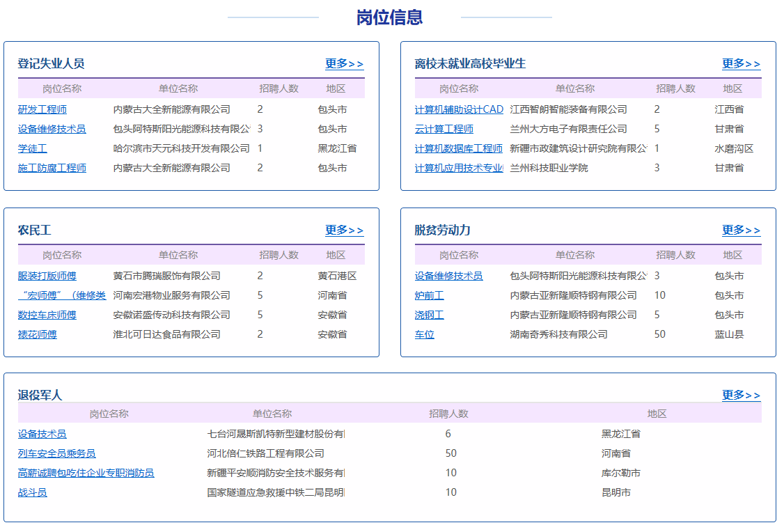Open the 计算机辅助设计CAD job link
The image size is (784, 532).
[x=459, y=109]
